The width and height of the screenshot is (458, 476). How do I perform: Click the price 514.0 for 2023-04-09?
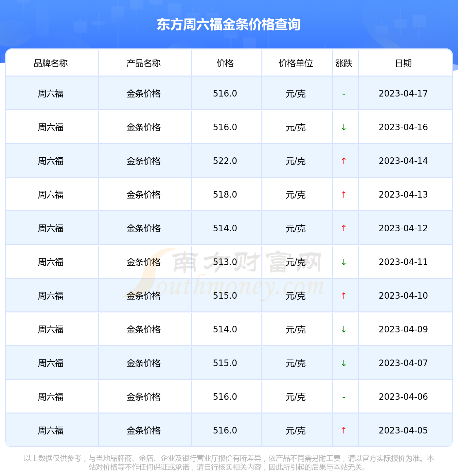click(225, 329)
